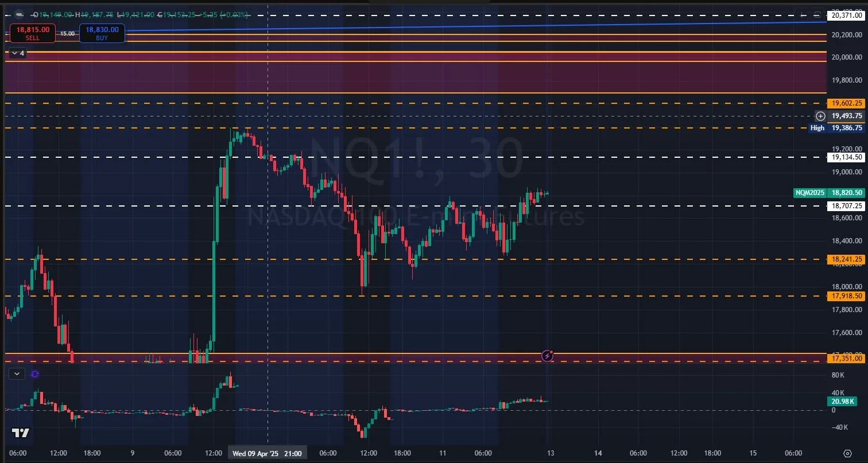Click the 80 K label on indicator scale
Viewport: 868px width, 463px height.
pyautogui.click(x=839, y=375)
